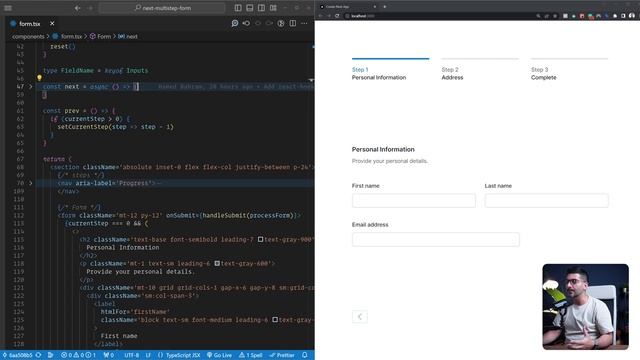The height and width of the screenshot is (360, 640).
Task: Click the go-to-previous-change icon in editor toolbar
Action: (246, 23)
